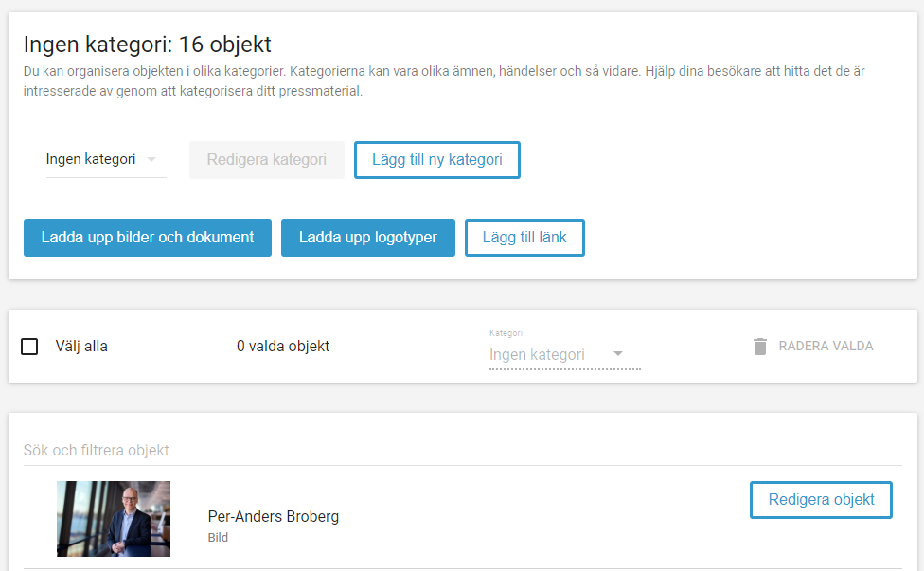
Task: Click the arrow beside top Ingen kategori
Action: (x=151, y=160)
